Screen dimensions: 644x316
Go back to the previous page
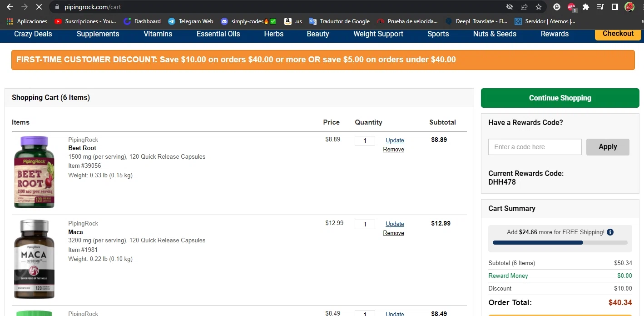10,7
